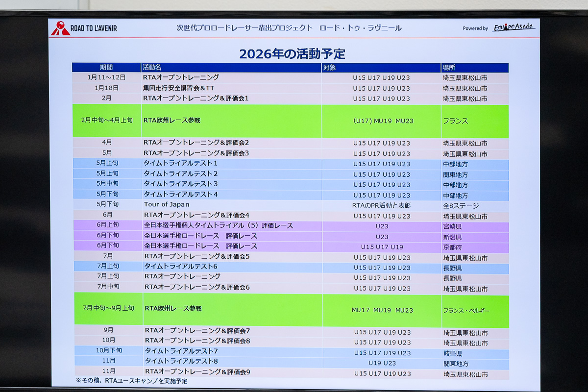Click the 場所 column header
Image resolution: width=588 pixels, height=392 pixels.
(x=449, y=68)
